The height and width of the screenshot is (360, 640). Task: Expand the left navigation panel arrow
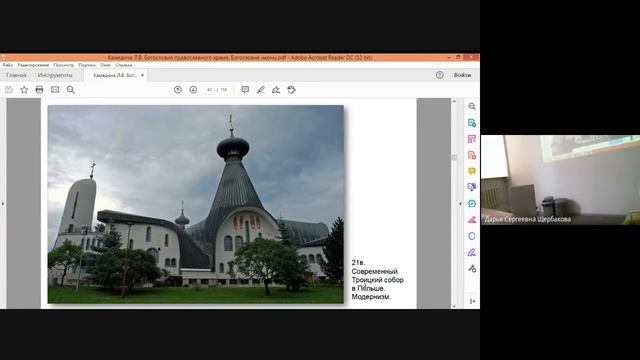pos(3,203)
